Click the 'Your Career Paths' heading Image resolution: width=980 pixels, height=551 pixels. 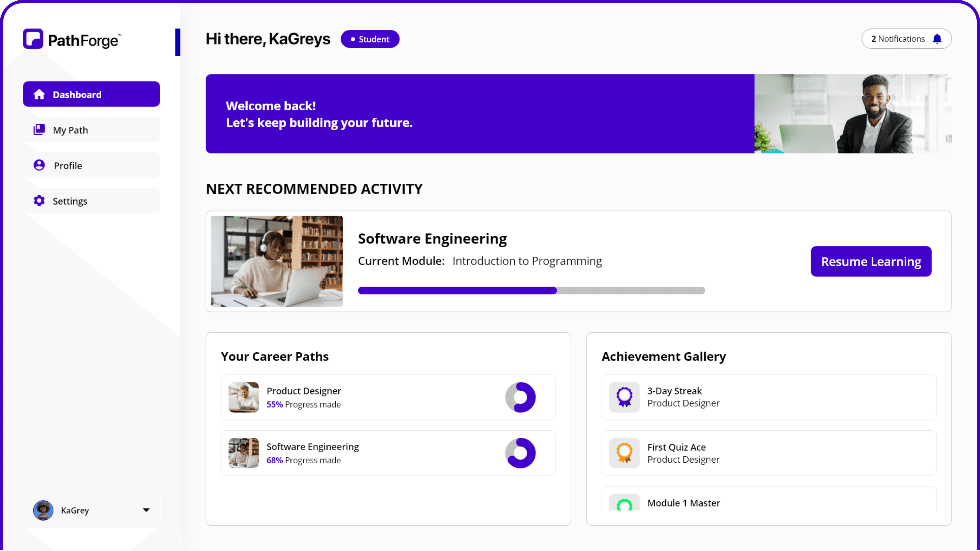[x=275, y=356]
